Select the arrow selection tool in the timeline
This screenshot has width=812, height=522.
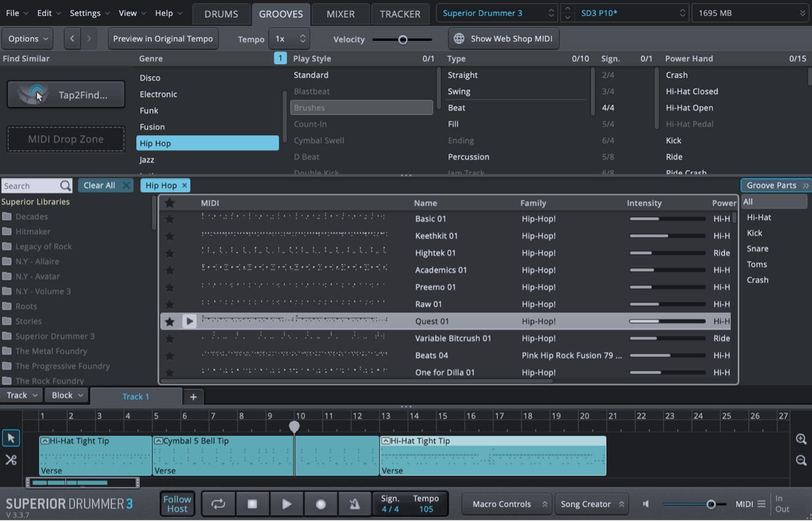[11, 437]
